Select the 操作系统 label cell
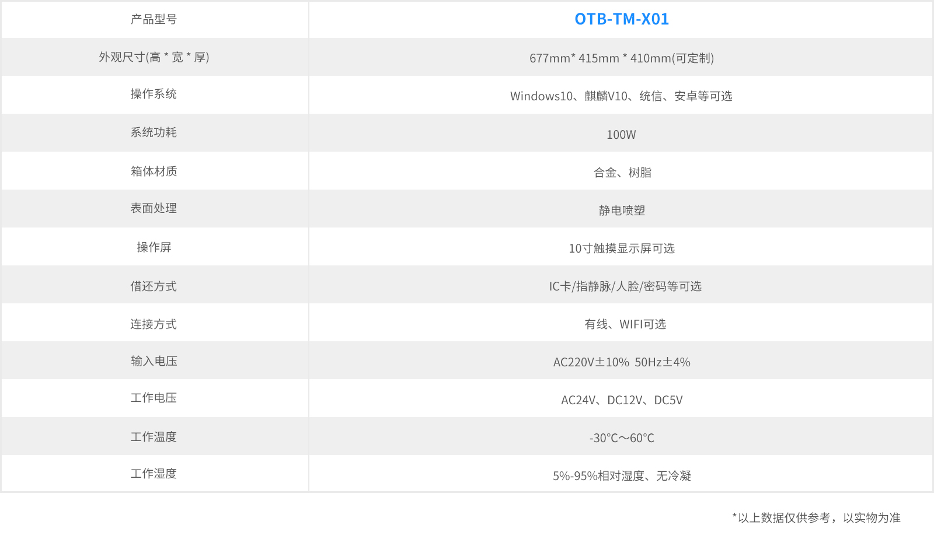 pos(154,94)
